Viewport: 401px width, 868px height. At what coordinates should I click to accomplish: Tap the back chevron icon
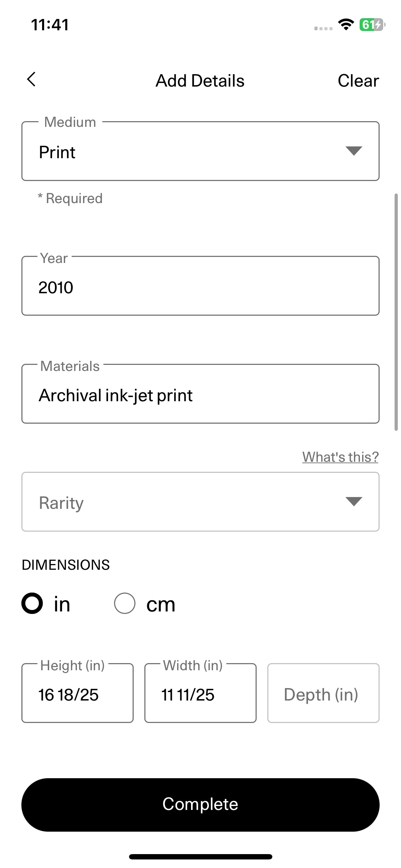[x=31, y=79]
